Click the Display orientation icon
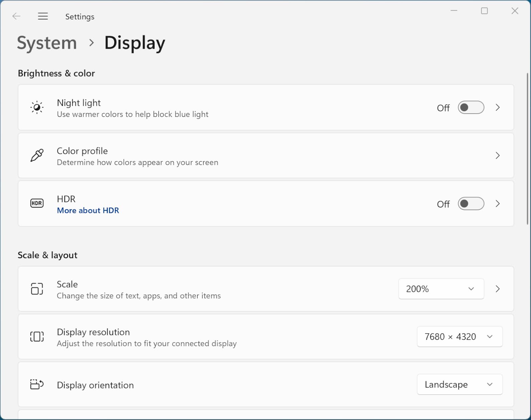This screenshot has height=420, width=531. (x=37, y=384)
